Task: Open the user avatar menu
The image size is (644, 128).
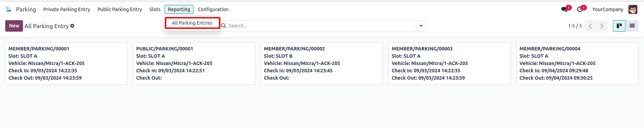Action: 633,9
